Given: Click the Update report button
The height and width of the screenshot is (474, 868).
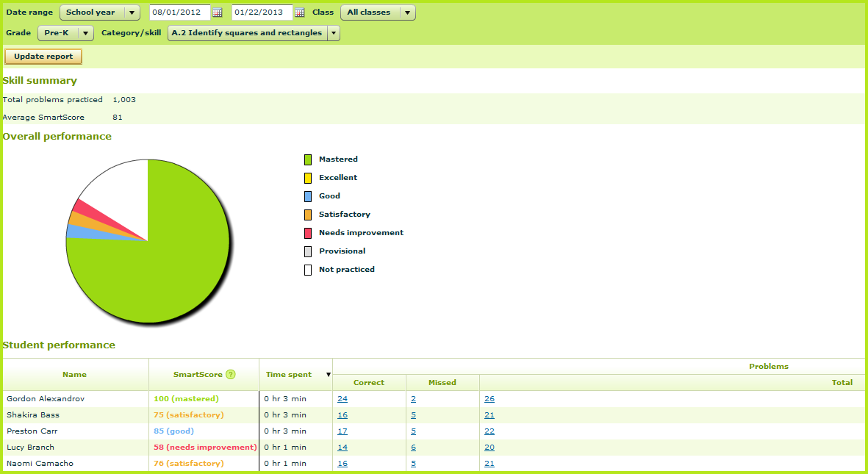Looking at the screenshot, I should click(43, 57).
